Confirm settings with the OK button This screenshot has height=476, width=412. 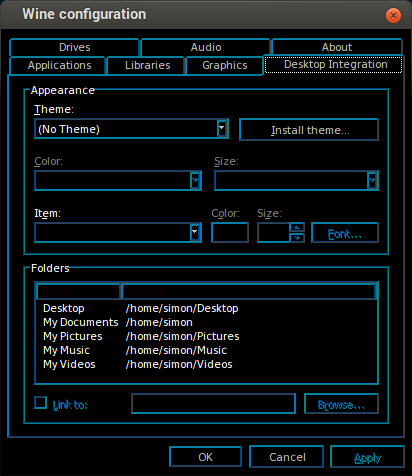205,457
